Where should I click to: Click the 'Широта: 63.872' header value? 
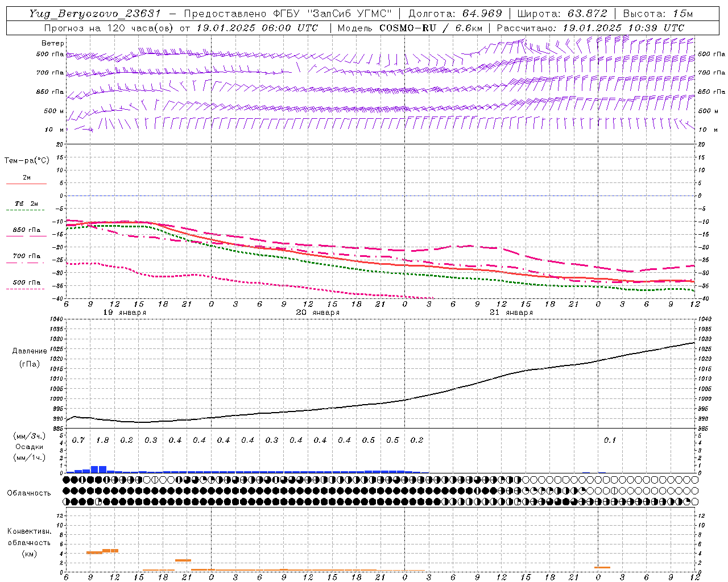pos(562,14)
